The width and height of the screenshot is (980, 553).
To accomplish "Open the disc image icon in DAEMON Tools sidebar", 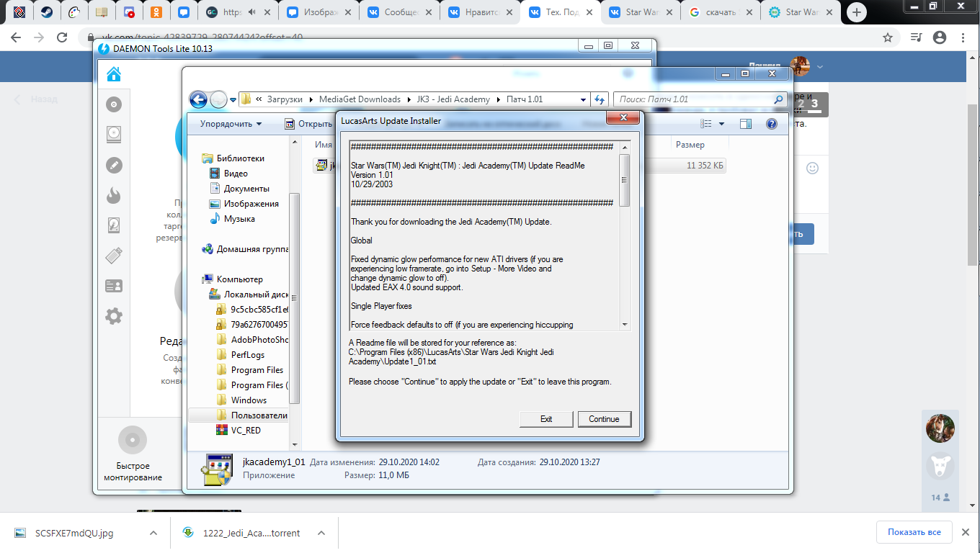I will [x=114, y=105].
